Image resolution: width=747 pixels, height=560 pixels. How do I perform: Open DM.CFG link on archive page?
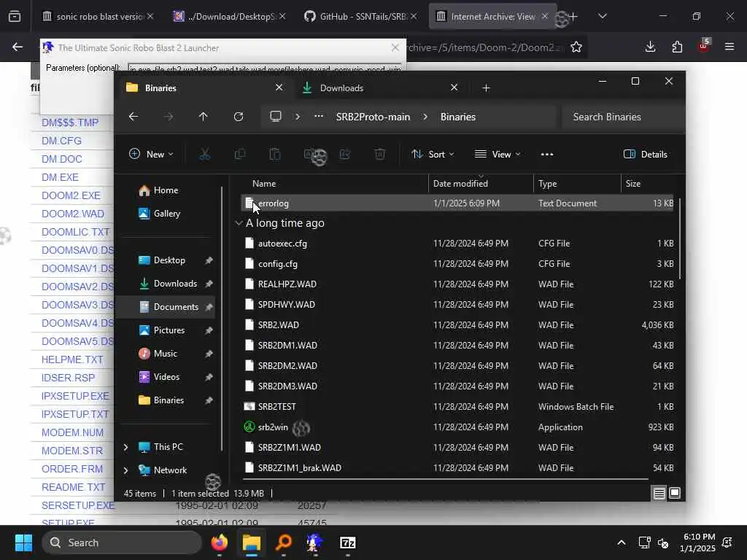pos(61,141)
